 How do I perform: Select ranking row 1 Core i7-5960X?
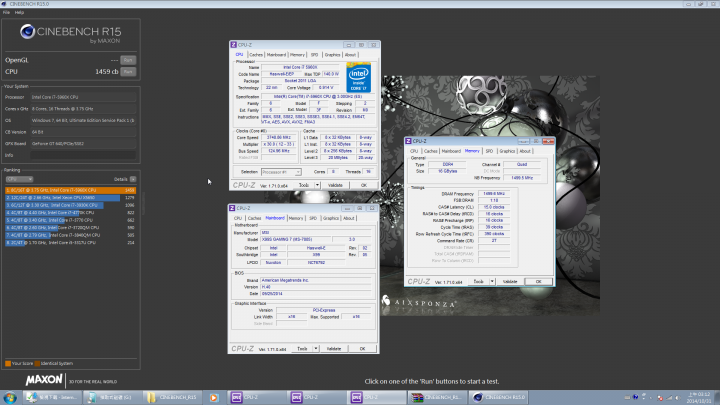(70, 190)
